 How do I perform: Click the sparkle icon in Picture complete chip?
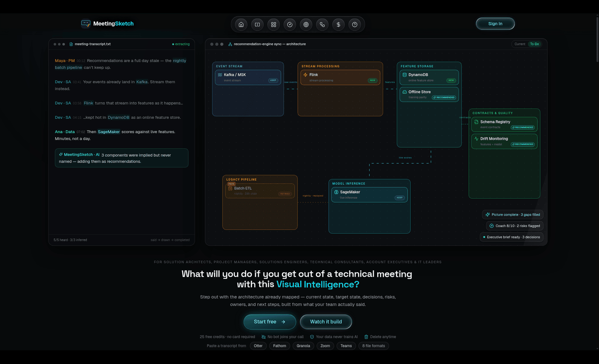pos(488,215)
